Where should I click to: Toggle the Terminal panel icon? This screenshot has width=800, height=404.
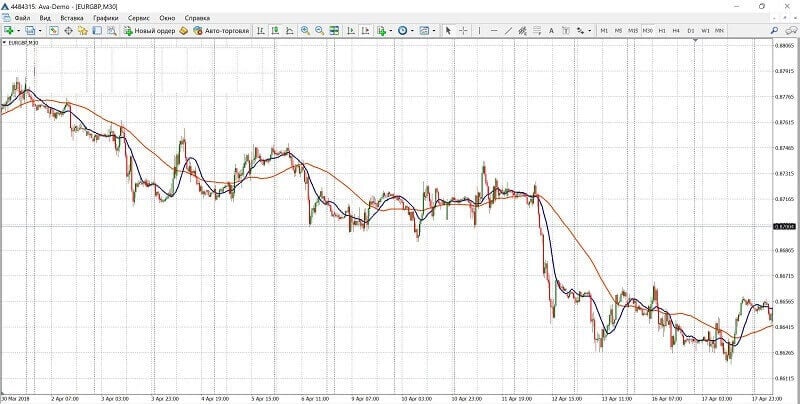pyautogui.click(x=96, y=31)
